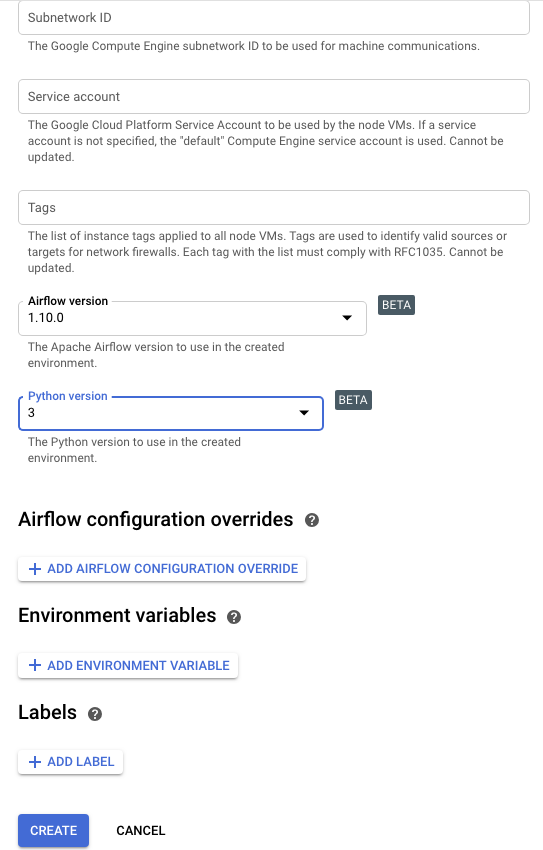The image size is (543, 850).
Task: Focus the Service account input field
Action: click(x=274, y=96)
